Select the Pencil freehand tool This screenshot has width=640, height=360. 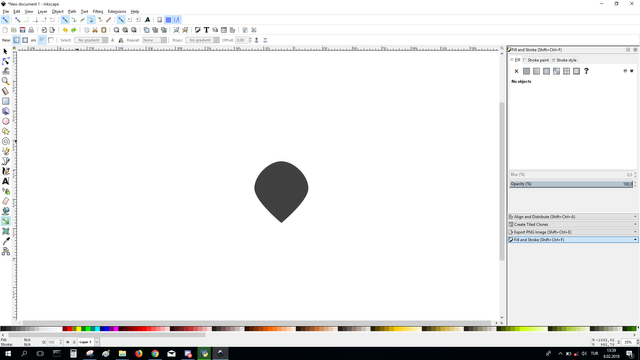pos(5,151)
